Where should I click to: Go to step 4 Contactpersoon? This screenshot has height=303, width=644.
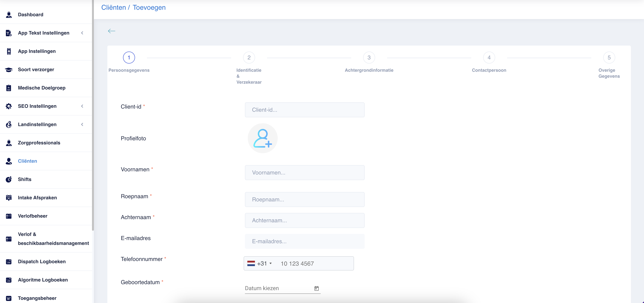489,58
